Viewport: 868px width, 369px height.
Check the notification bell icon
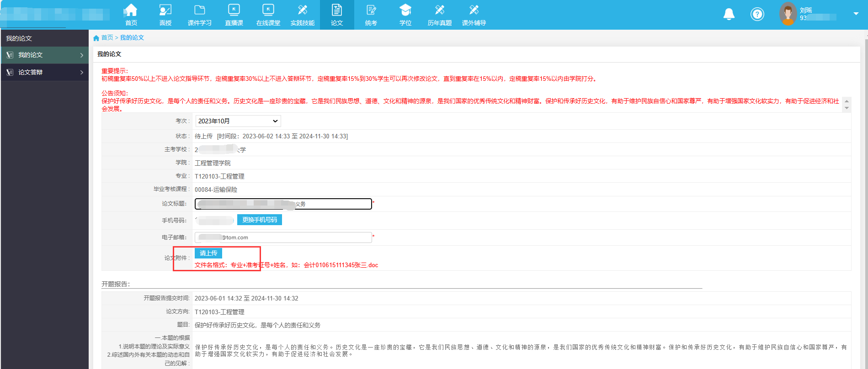[x=729, y=14]
